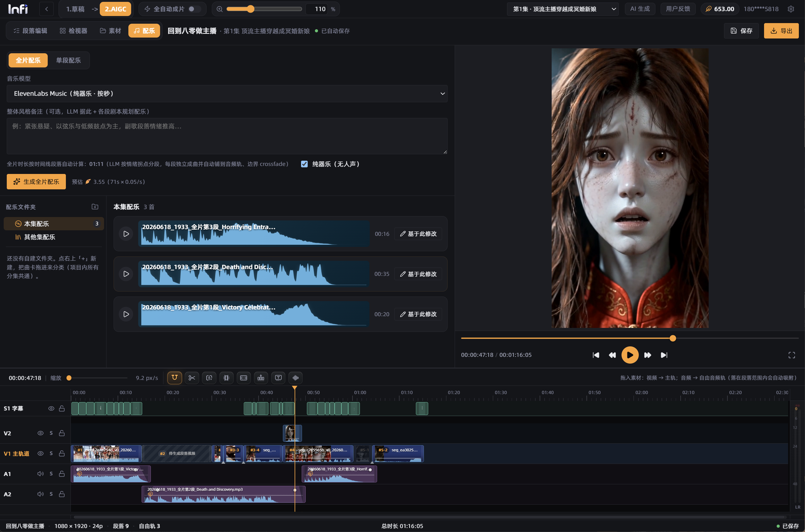Toggle the magnet snap tool in timeline toolbar
805x532 pixels.
pos(174,378)
